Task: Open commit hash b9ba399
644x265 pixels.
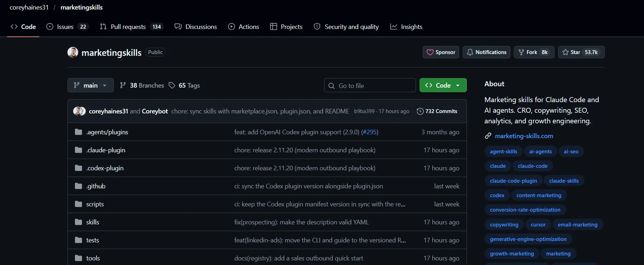Action: pyautogui.click(x=364, y=111)
